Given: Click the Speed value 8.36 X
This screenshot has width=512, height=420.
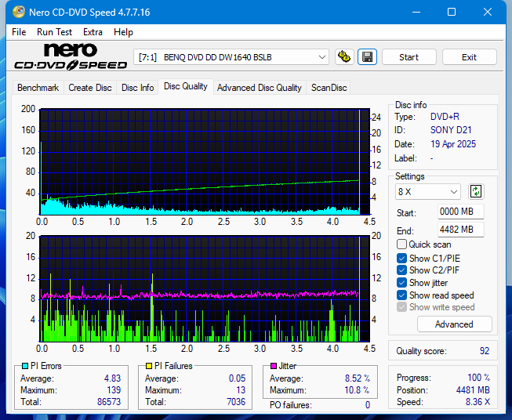Looking at the screenshot, I should (x=478, y=402).
